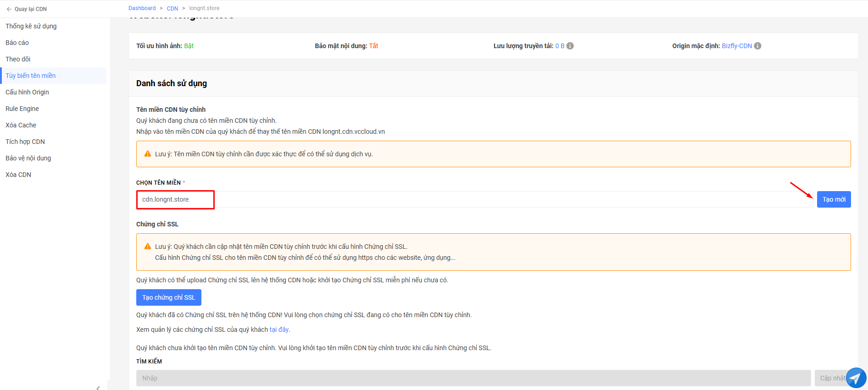Follow the tại đây link
868x390 pixels.
(x=279, y=330)
